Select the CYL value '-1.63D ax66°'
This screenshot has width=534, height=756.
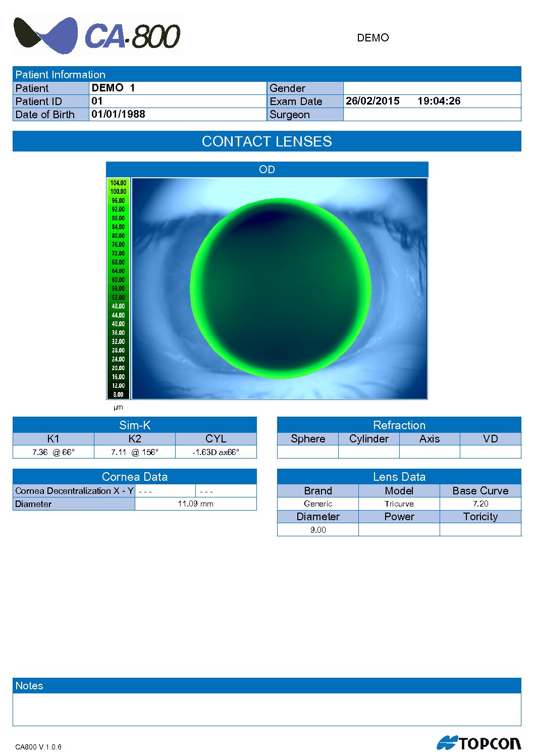tap(216, 452)
